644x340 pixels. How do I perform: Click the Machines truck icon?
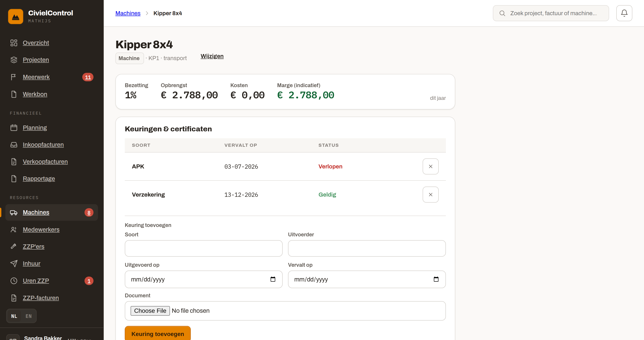(x=14, y=213)
